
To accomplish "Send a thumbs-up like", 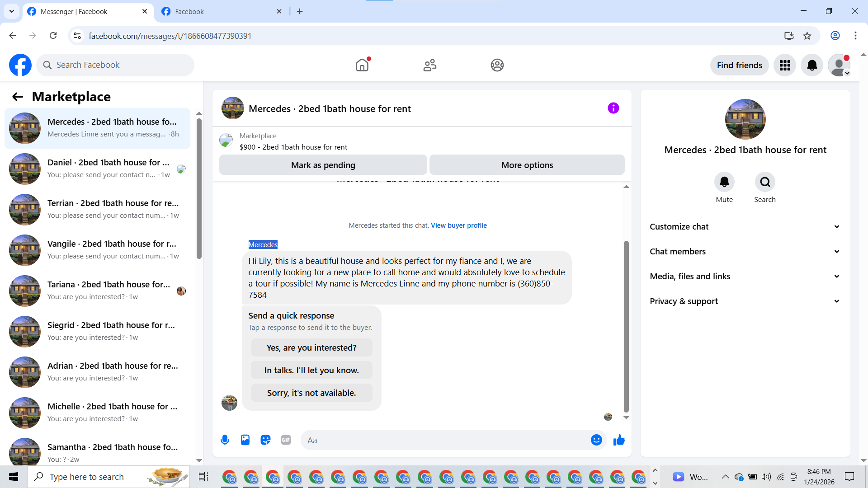I will (619, 440).
